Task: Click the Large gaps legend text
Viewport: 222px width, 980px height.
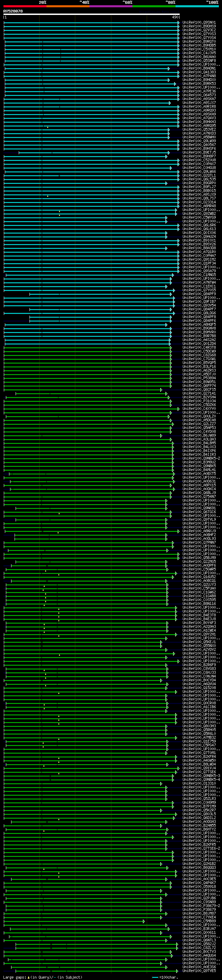Action: (x=15, y=977)
